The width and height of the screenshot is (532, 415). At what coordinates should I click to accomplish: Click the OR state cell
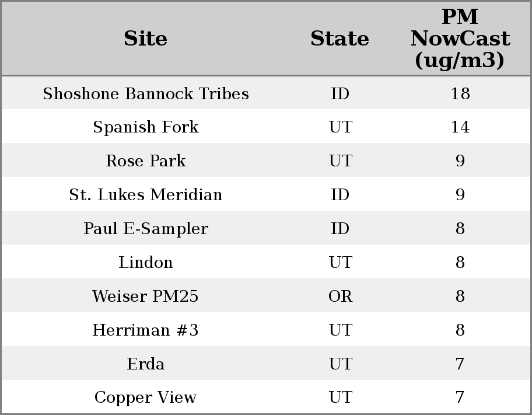pos(340,297)
